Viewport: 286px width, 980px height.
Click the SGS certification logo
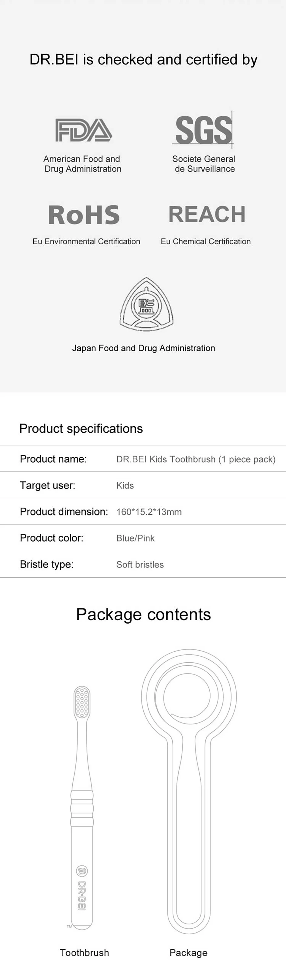[204, 130]
